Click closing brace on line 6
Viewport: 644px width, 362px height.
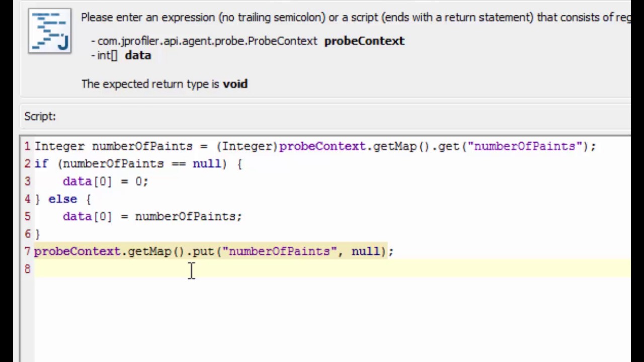click(x=37, y=234)
